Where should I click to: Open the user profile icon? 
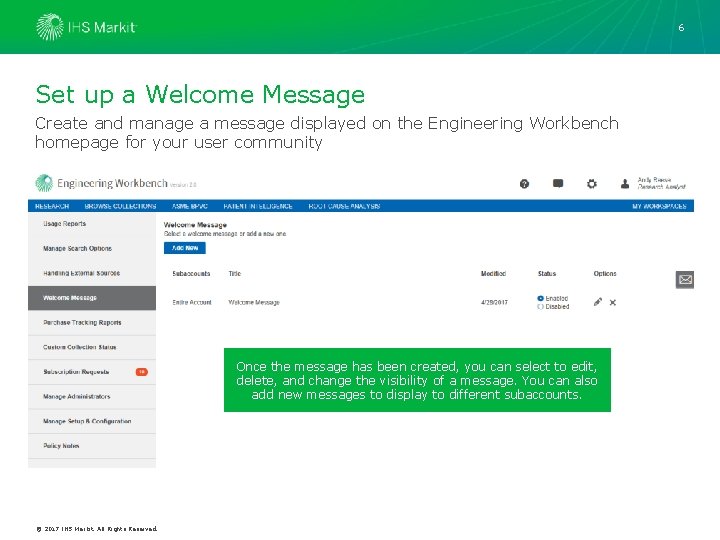tap(625, 184)
